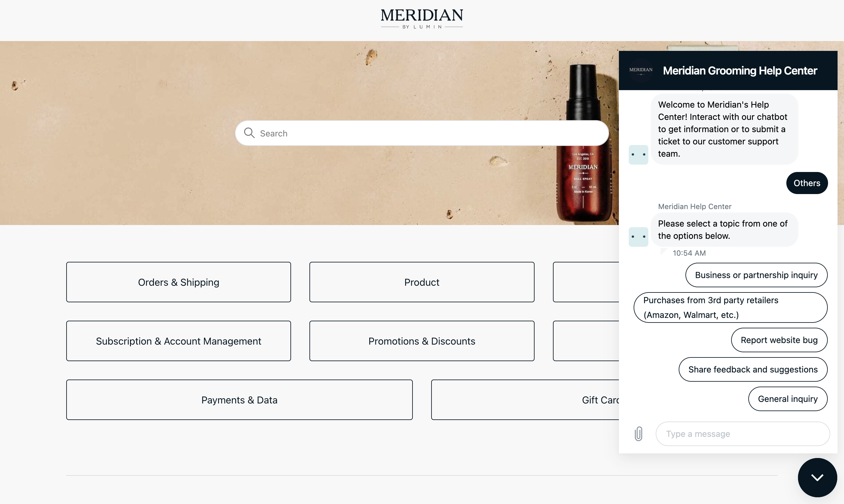Focus the help center Search field
The image size is (844, 504).
coord(421,133)
